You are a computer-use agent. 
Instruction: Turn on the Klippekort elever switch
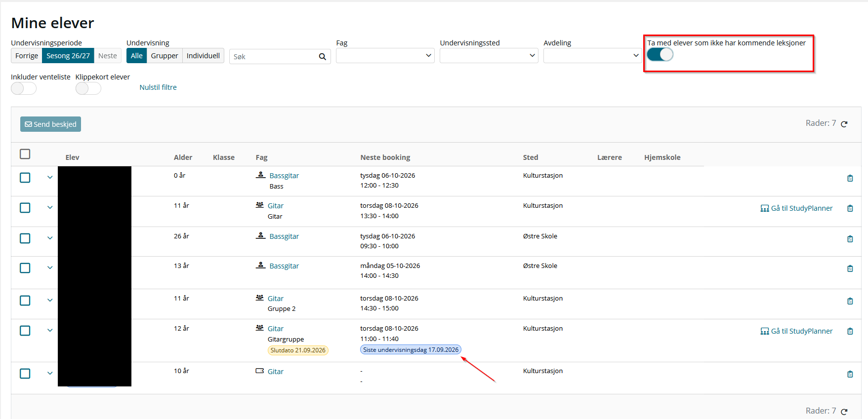click(88, 88)
